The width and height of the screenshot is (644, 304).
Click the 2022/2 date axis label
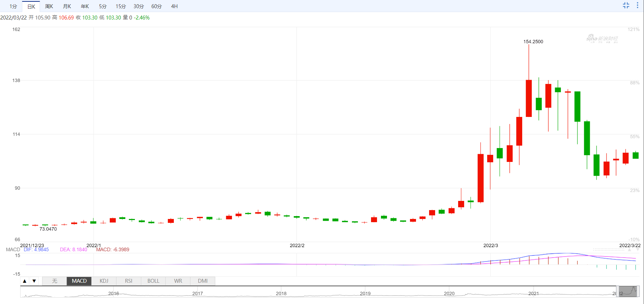point(297,245)
